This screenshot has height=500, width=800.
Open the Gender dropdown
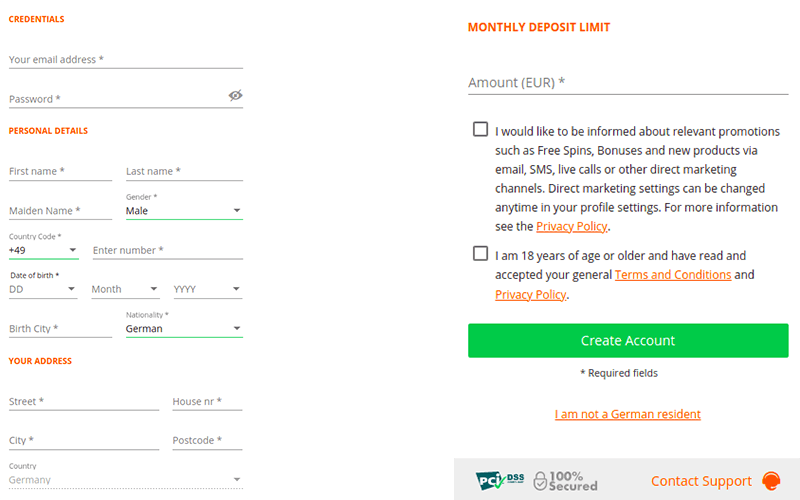[x=184, y=211]
